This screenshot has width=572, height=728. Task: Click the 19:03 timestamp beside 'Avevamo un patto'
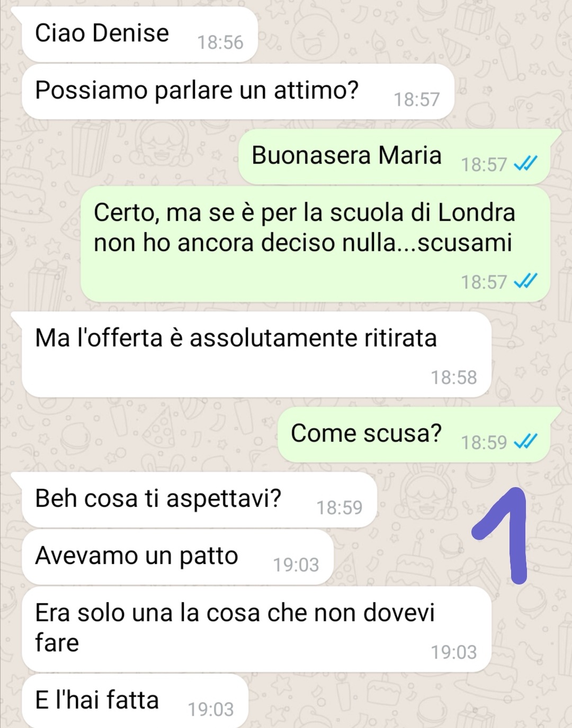(296, 565)
